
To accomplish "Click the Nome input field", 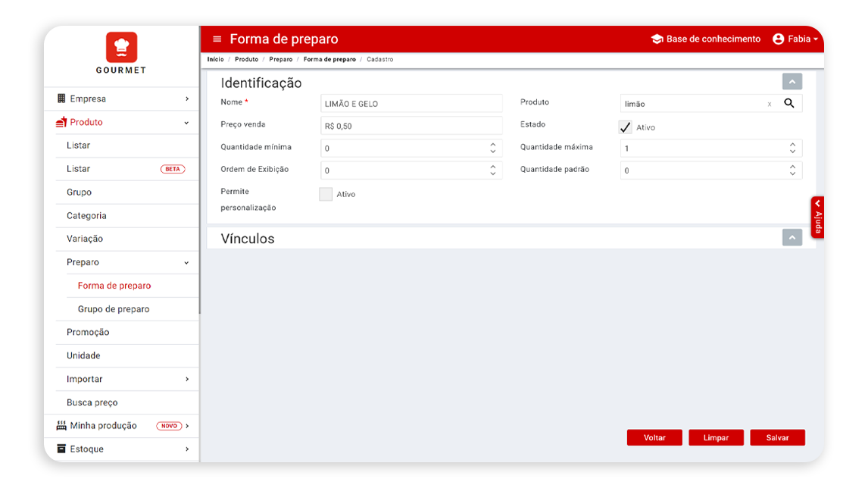I will point(411,104).
